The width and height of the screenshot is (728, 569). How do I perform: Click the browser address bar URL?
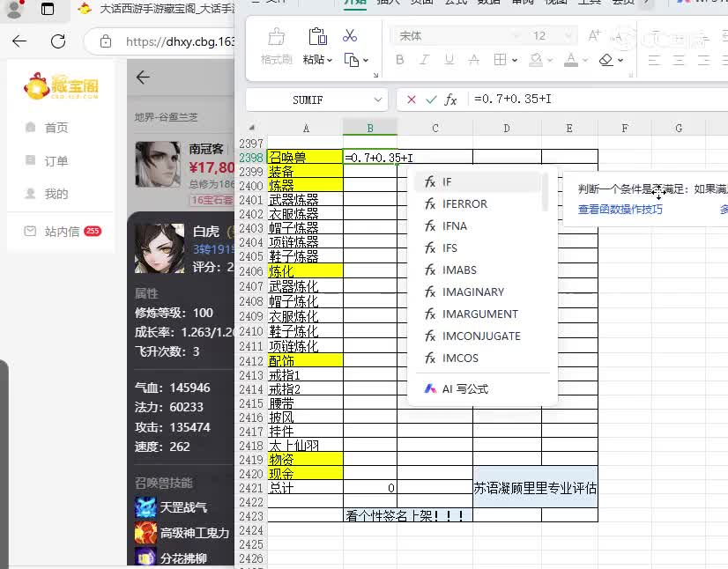click(x=180, y=41)
